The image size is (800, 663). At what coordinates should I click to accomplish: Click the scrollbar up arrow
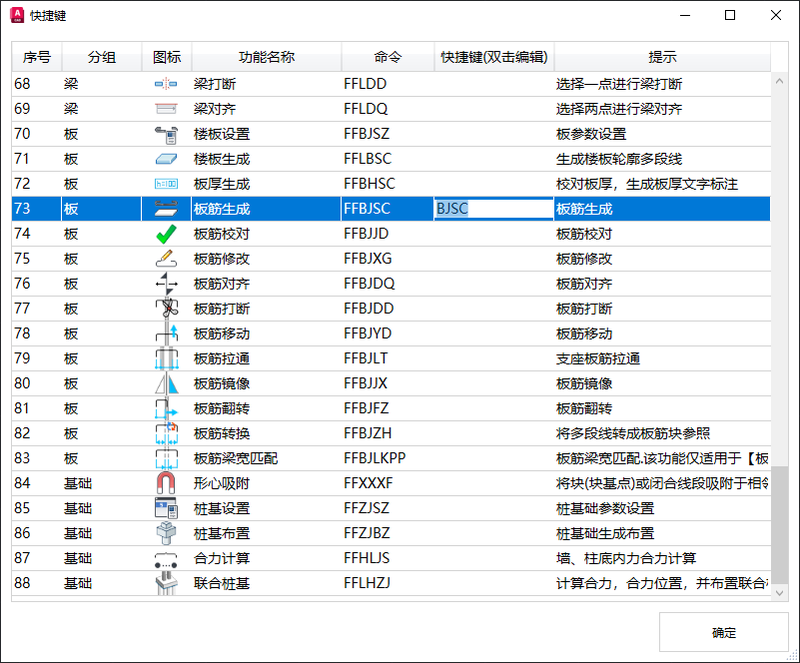point(780,81)
